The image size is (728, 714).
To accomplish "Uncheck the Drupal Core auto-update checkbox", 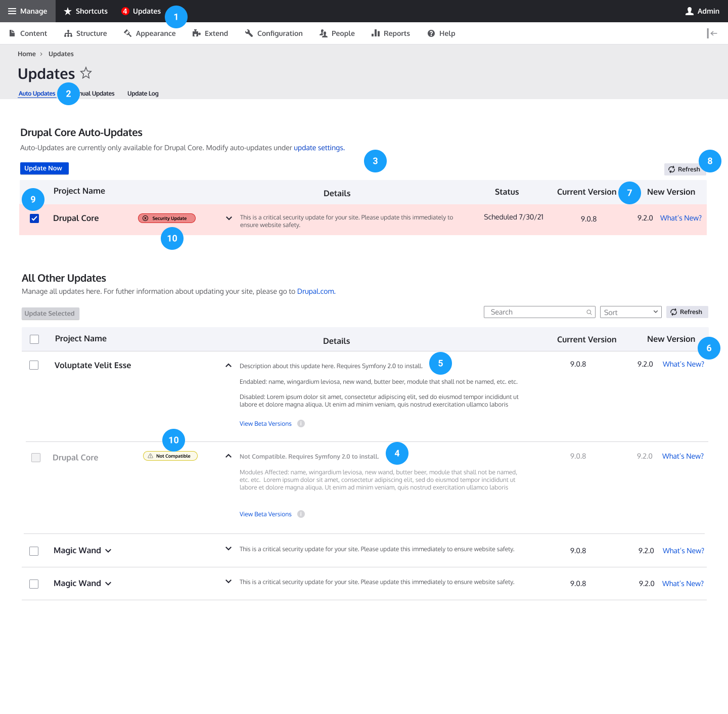I will 34,218.
